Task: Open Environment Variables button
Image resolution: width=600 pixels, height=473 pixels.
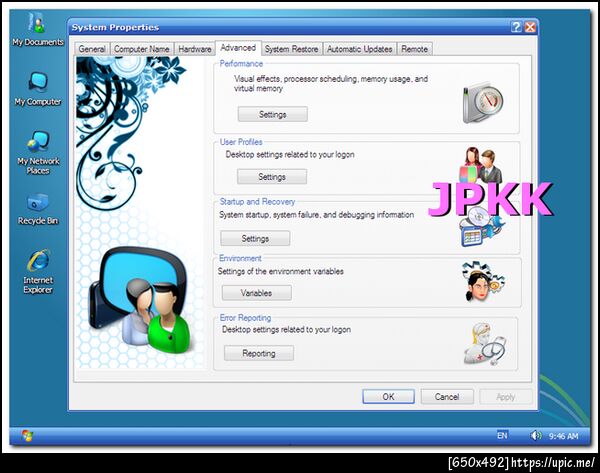Action: tap(256, 293)
